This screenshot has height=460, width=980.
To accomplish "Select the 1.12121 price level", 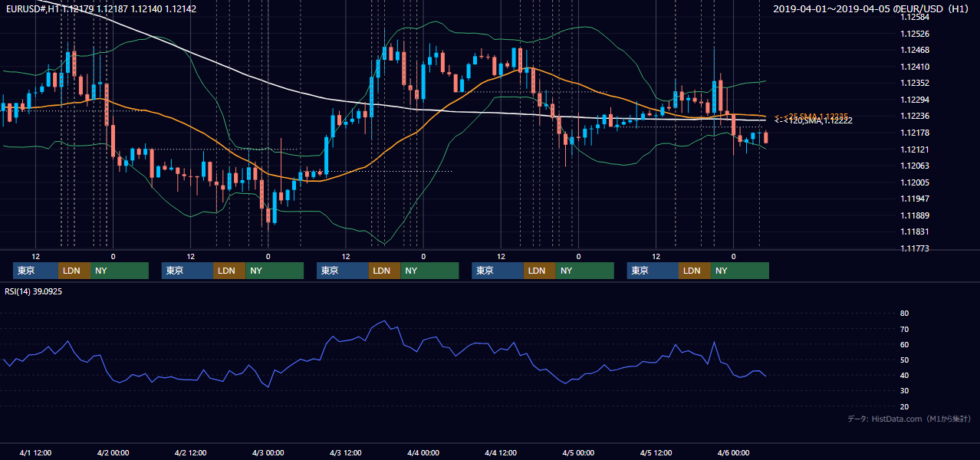I will [915, 149].
